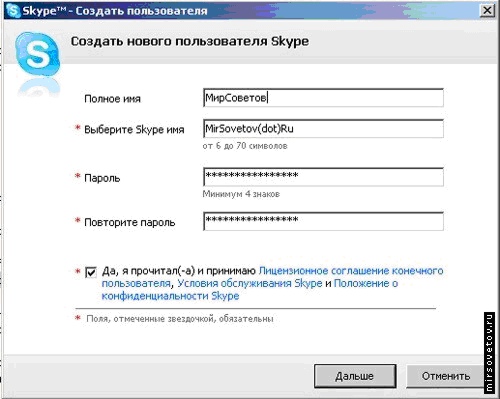Click the Создать нового пользователя Skype heading

(190, 41)
